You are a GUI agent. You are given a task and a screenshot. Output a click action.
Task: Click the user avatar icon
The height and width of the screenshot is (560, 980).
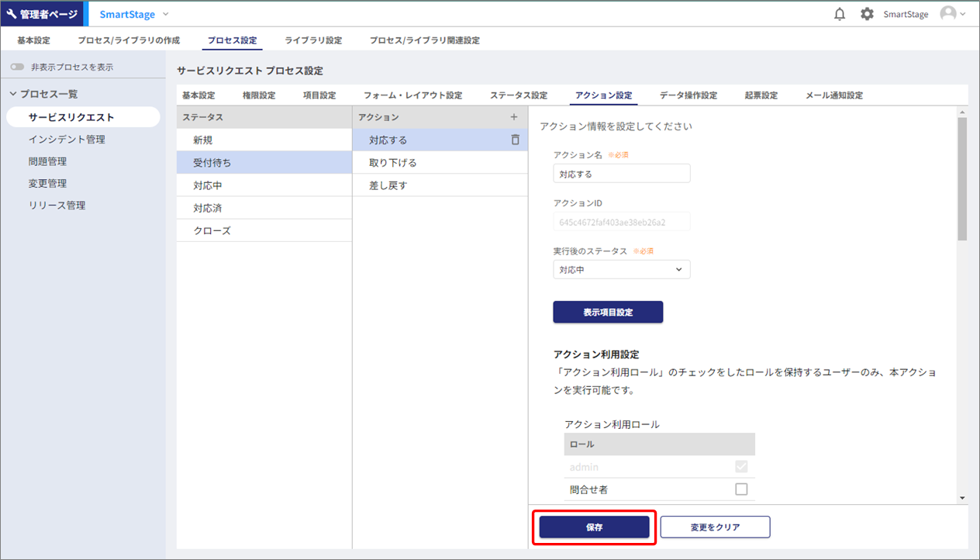click(947, 14)
